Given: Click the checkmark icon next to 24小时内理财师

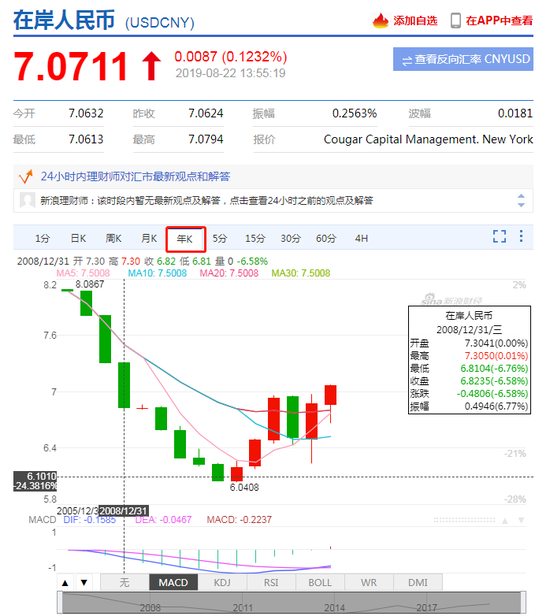Looking at the screenshot, I should coord(26,176).
